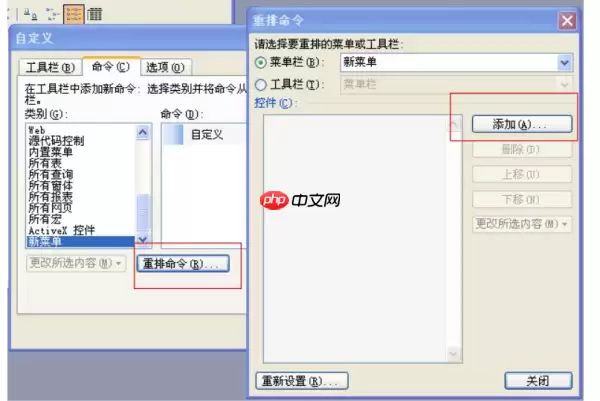Click the 重排命令(R)... button

point(183,264)
